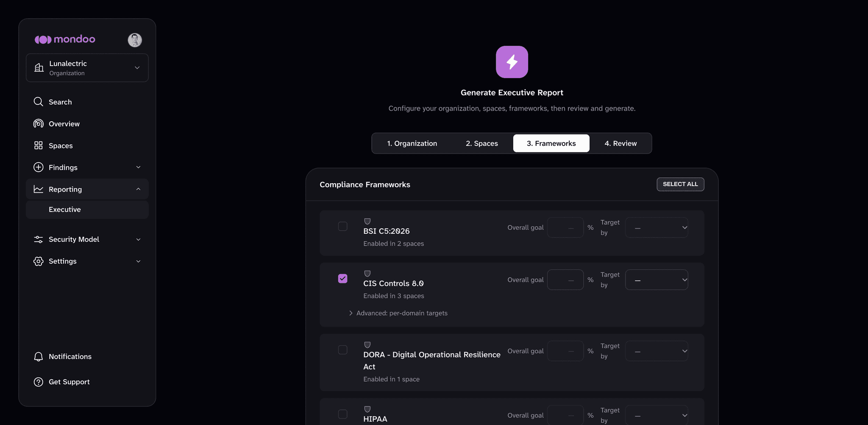Viewport: 868px width, 425px height.
Task: Click the shield icon above BSI C5:2026
Action: click(367, 221)
